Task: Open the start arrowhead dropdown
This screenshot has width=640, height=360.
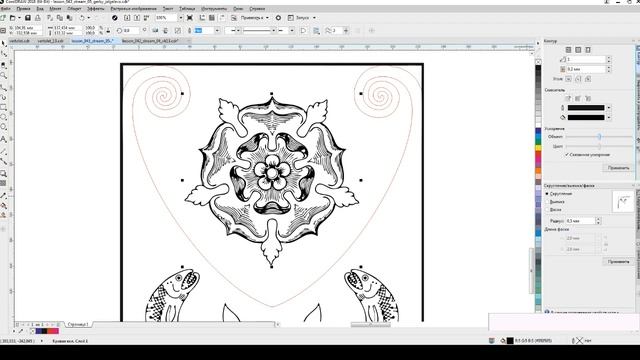Action: [238, 31]
